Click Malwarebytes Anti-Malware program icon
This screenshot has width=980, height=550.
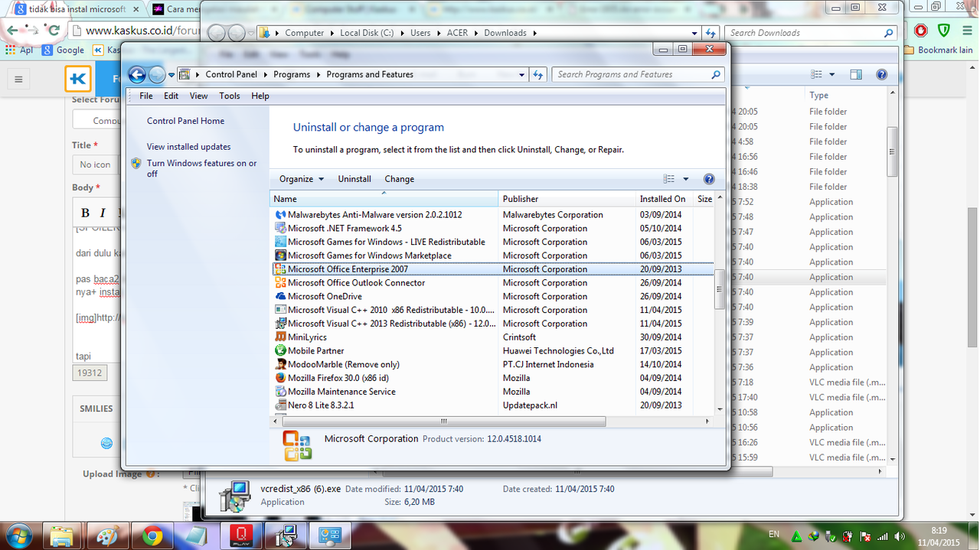click(280, 215)
